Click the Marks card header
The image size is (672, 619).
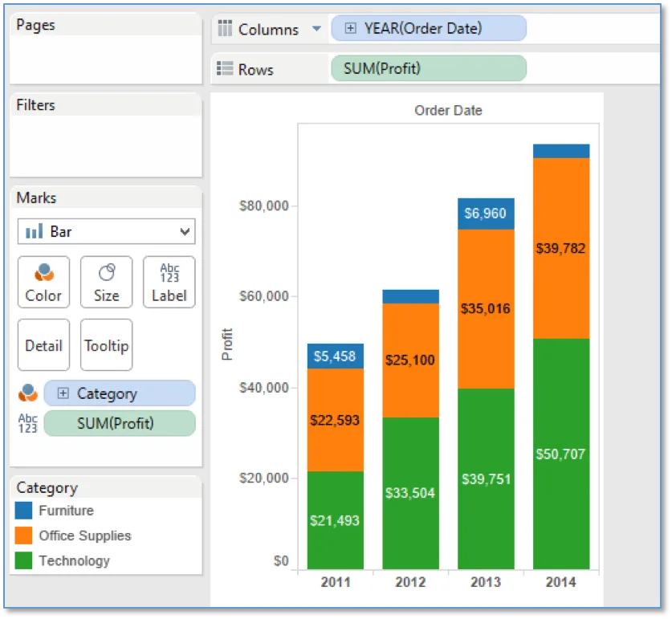106,198
